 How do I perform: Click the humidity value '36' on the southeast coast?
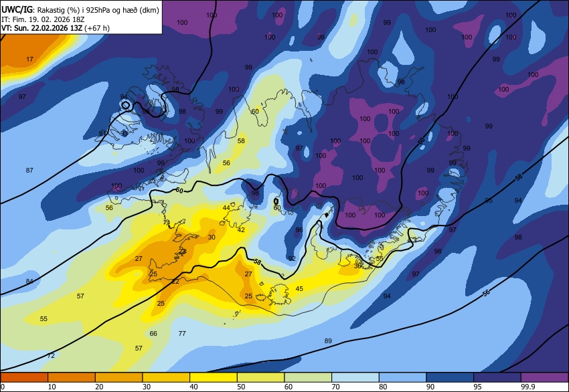coord(357,266)
